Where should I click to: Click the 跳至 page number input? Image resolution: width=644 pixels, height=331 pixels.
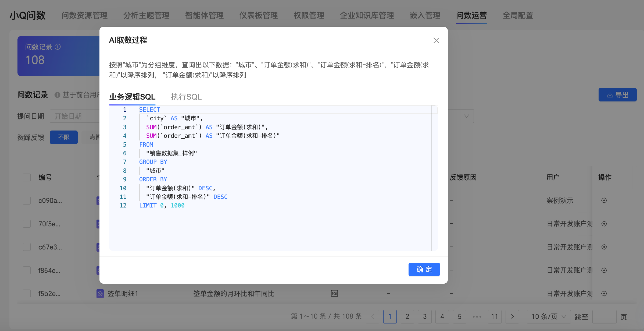[604, 316]
